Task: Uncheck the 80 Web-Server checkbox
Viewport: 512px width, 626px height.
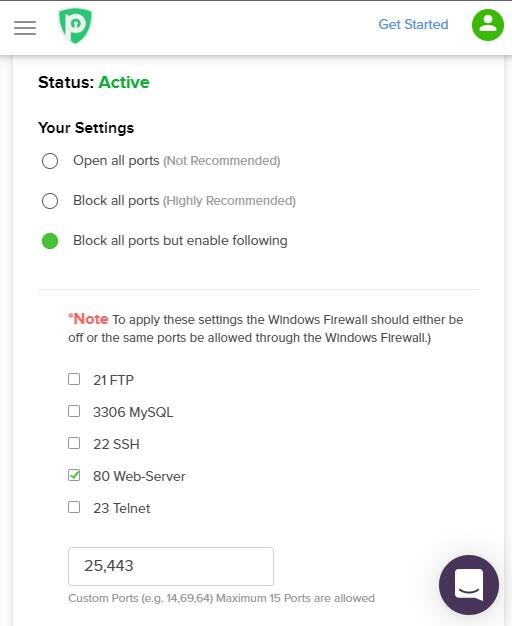Action: pyautogui.click(x=74, y=475)
